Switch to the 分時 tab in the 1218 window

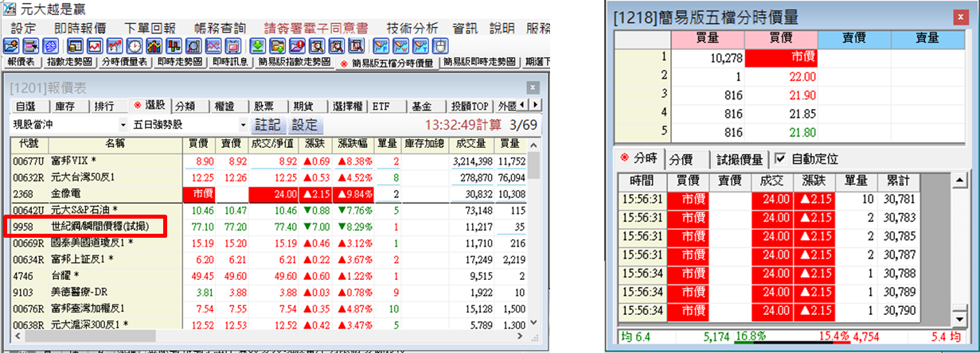tap(639, 159)
